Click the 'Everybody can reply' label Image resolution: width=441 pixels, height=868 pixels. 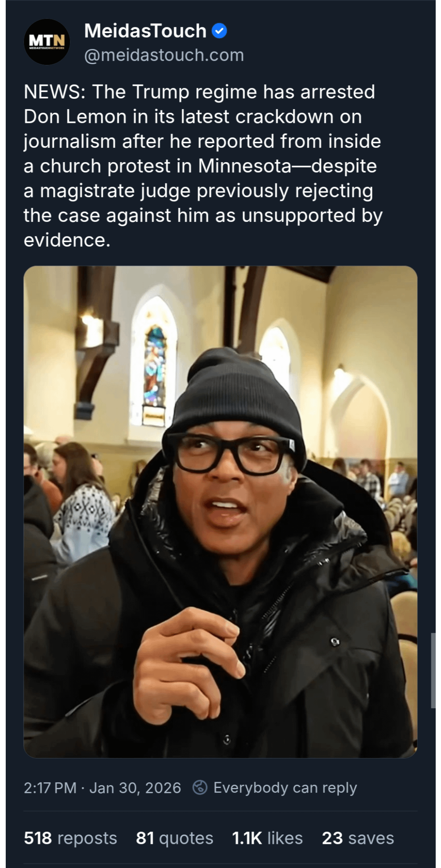coord(285,788)
